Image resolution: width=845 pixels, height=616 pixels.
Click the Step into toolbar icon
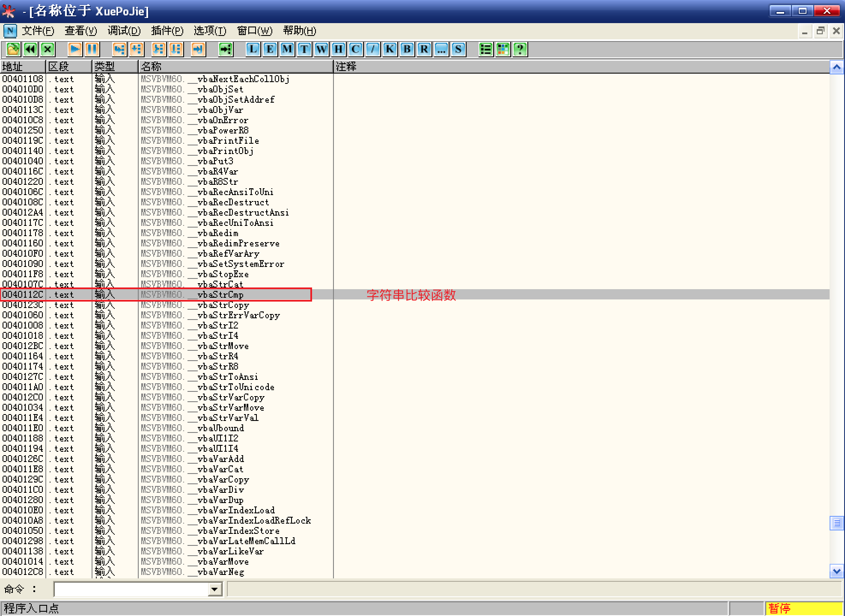click(119, 49)
